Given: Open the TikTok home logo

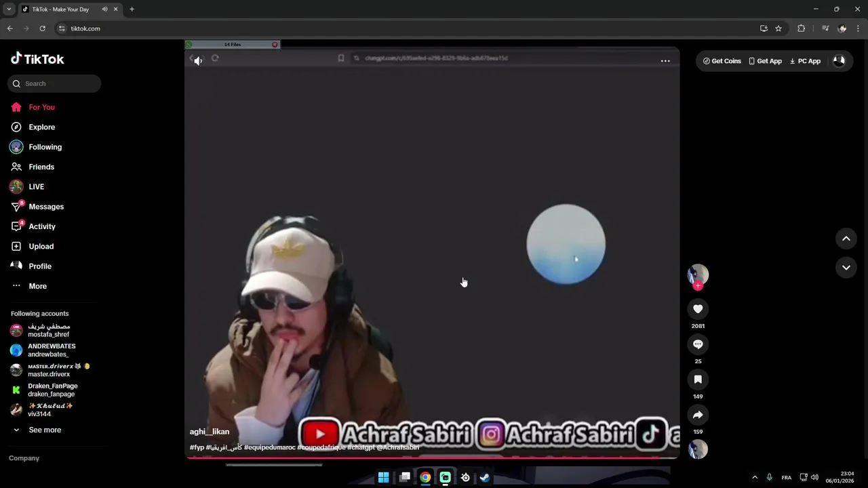Looking at the screenshot, I should pyautogui.click(x=37, y=59).
